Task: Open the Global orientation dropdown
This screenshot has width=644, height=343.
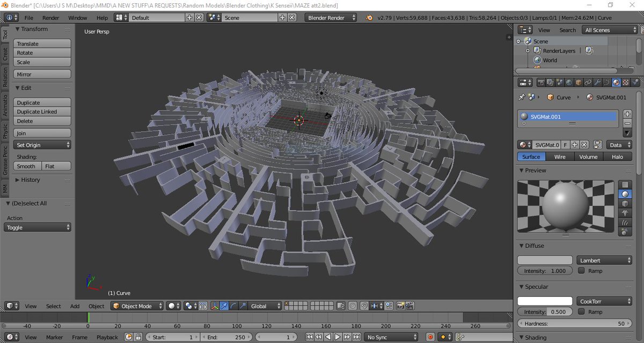Action: pos(265,306)
